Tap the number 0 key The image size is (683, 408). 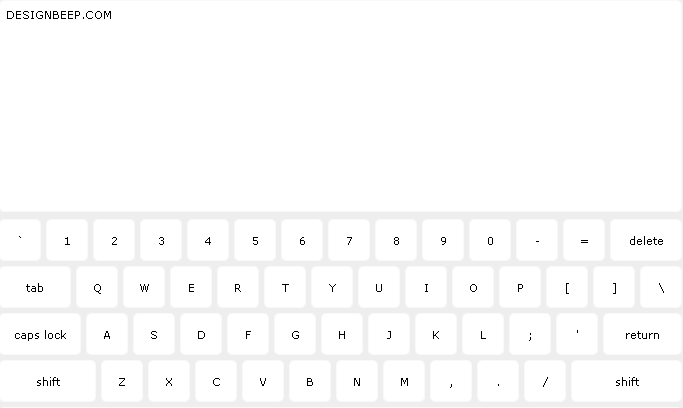[x=490, y=240]
